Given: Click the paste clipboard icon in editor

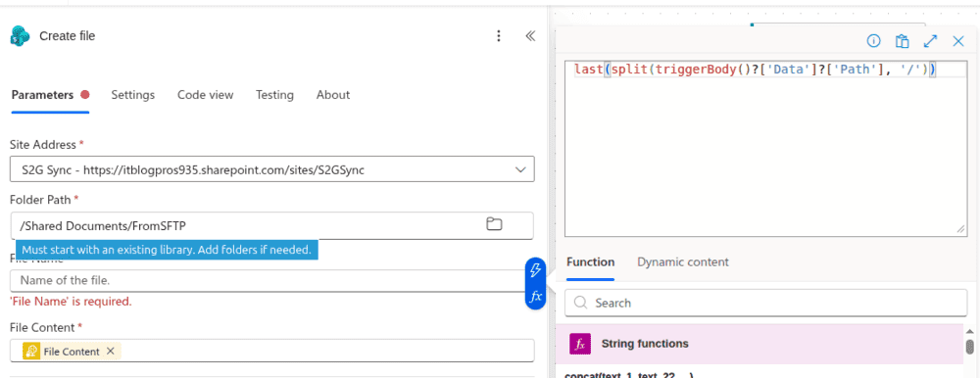Looking at the screenshot, I should 902,41.
